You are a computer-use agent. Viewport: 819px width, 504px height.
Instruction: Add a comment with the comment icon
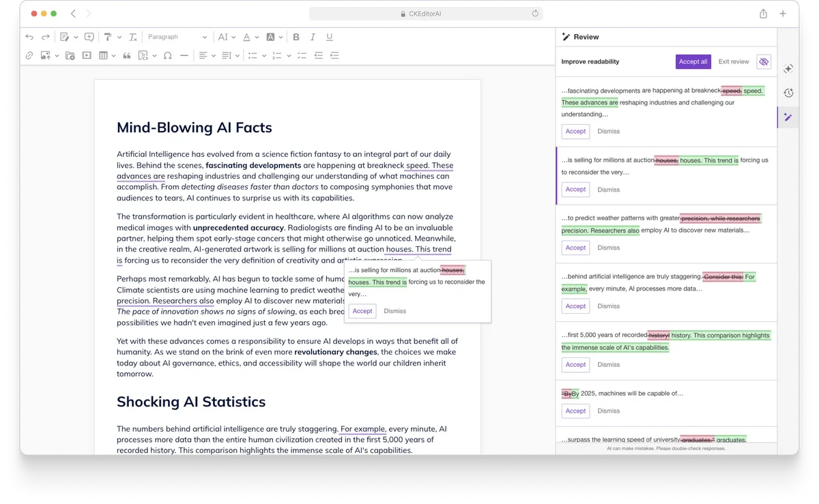[x=89, y=37]
